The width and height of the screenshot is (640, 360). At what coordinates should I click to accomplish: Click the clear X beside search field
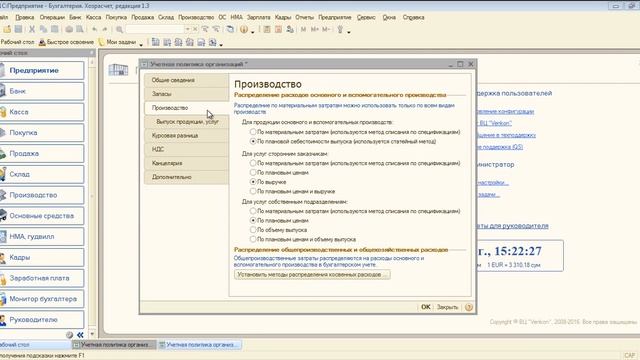pos(195,29)
